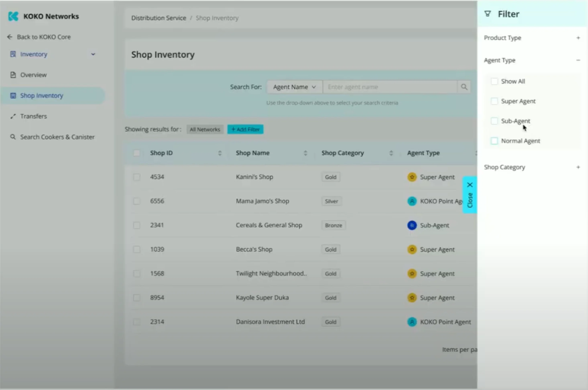588x390 pixels.
Task: Click the KOKO Networks logo icon
Action: pyautogui.click(x=13, y=16)
